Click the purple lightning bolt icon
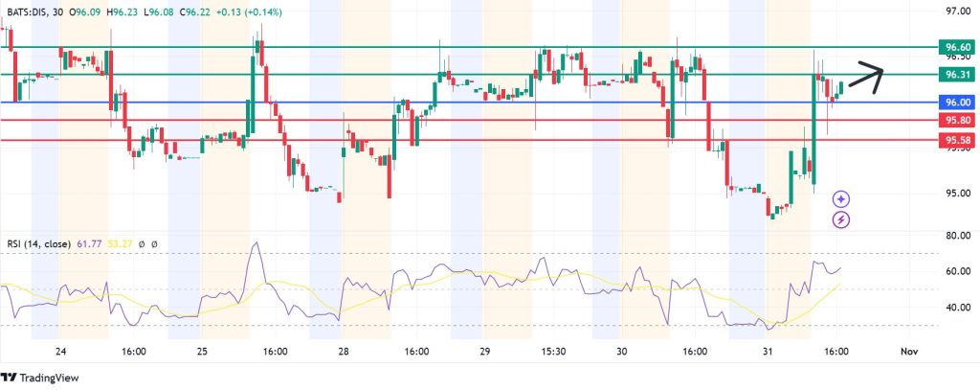Viewport: 980px width, 390px height. (841, 219)
